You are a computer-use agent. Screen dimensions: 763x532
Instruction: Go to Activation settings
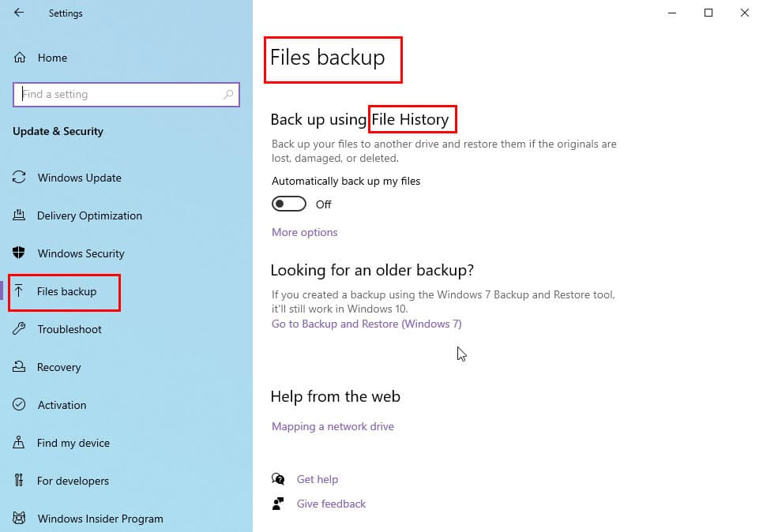62,405
